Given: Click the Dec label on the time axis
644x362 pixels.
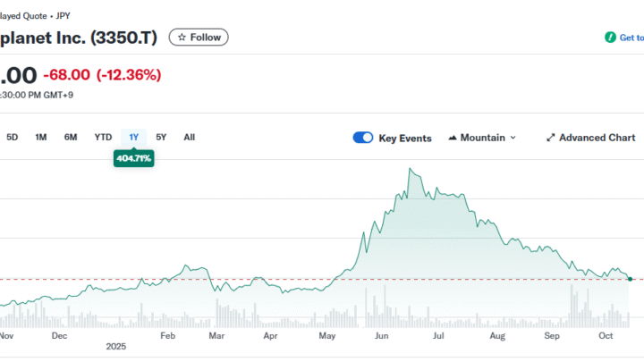Looking at the screenshot, I should coord(59,336).
